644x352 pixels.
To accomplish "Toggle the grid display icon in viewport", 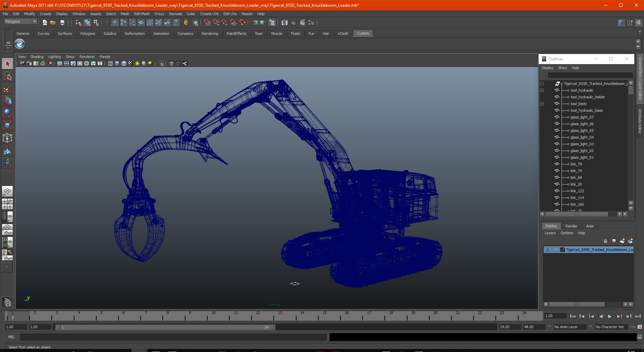I will [x=59, y=63].
